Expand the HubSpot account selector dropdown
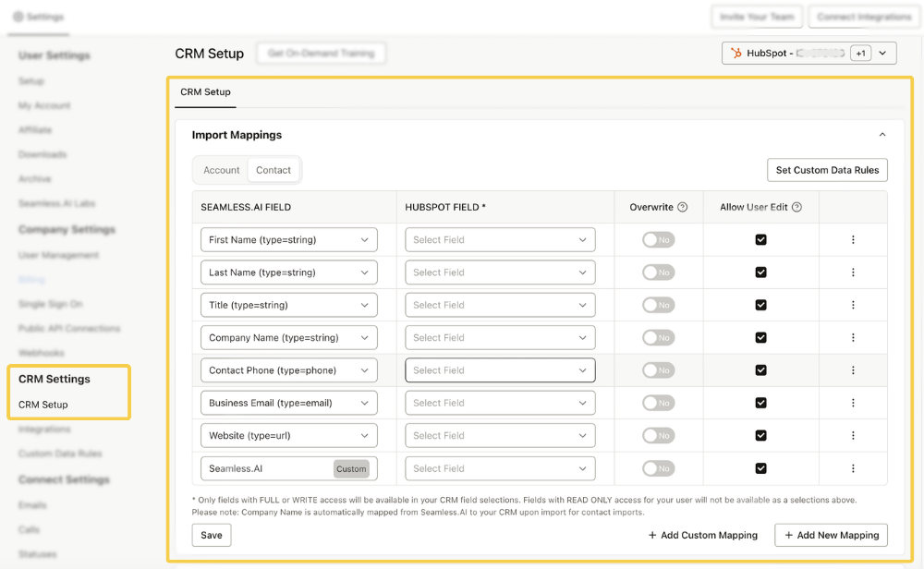The width and height of the screenshot is (924, 569). tap(883, 53)
